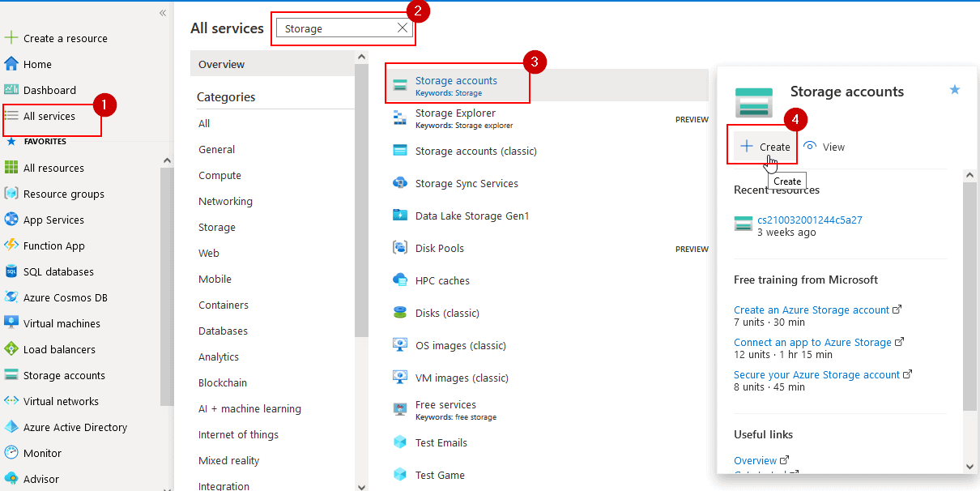Collapse the left sidebar with chevron

[163, 13]
